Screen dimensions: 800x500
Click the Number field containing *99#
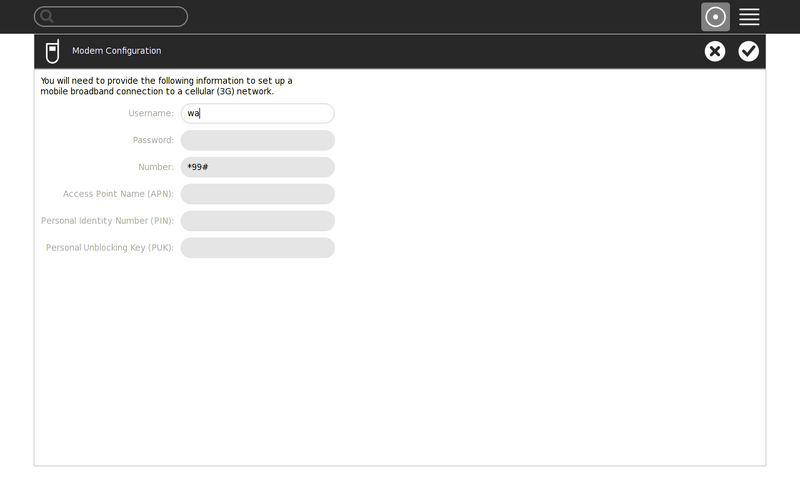257,167
